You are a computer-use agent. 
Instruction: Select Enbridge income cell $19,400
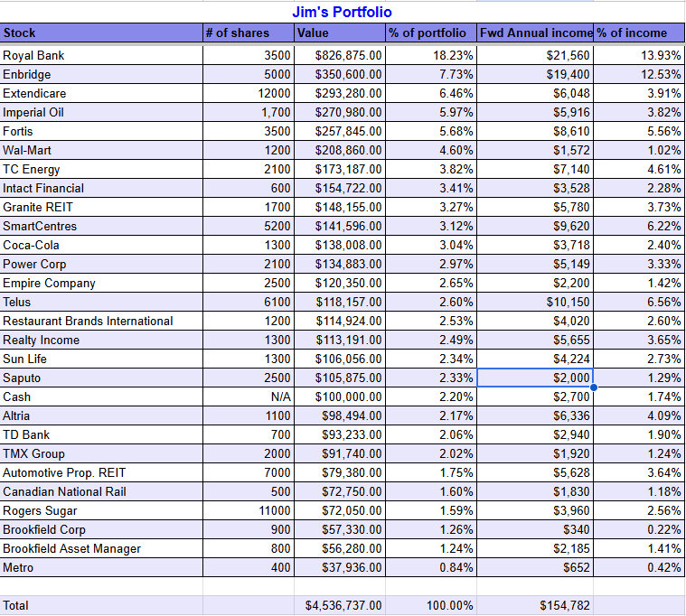(x=535, y=74)
